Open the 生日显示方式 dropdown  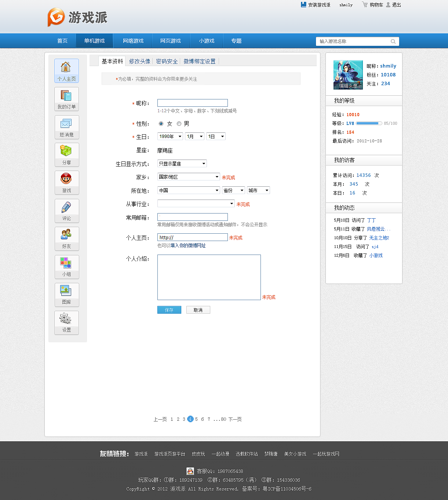tap(182, 164)
